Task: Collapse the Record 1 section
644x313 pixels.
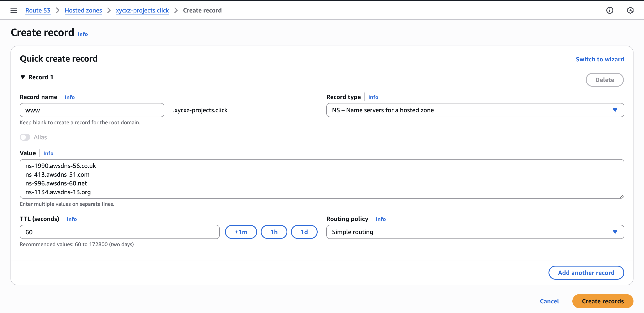Action: pyautogui.click(x=23, y=77)
